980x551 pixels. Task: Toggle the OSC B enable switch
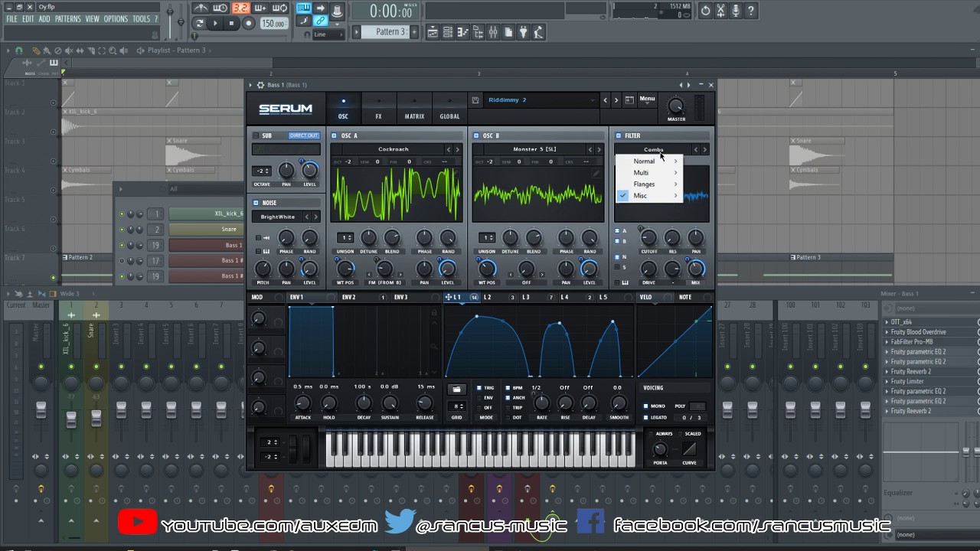476,135
